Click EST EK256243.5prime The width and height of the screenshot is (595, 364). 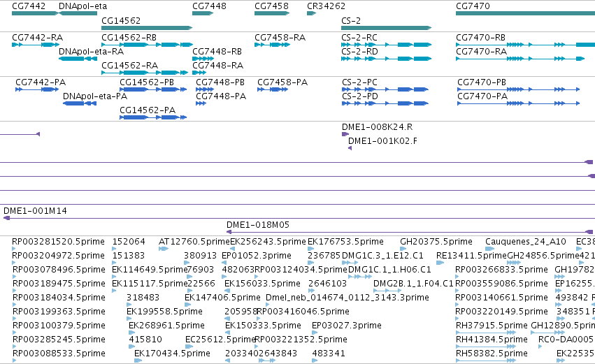point(268,242)
